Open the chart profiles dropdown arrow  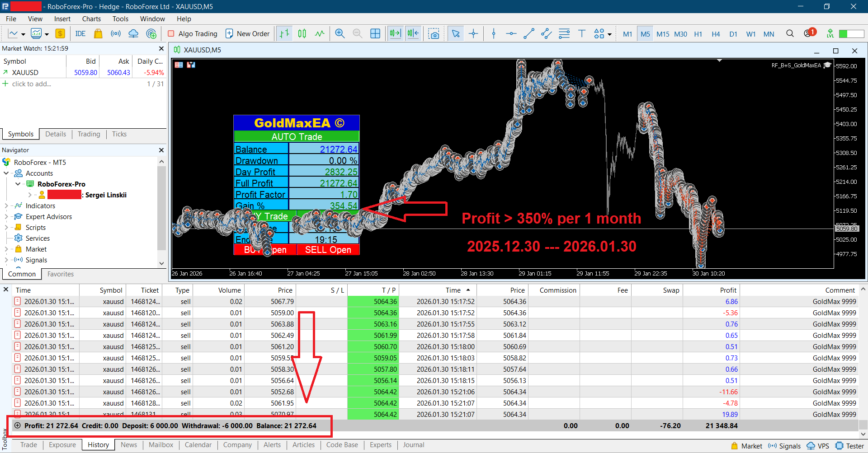47,34
